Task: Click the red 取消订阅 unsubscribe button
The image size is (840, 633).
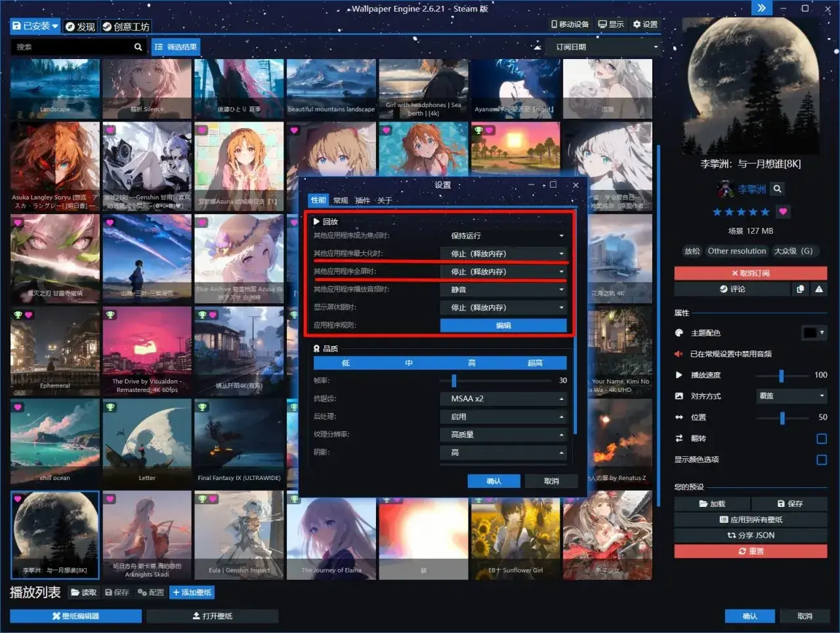Action: point(750,273)
